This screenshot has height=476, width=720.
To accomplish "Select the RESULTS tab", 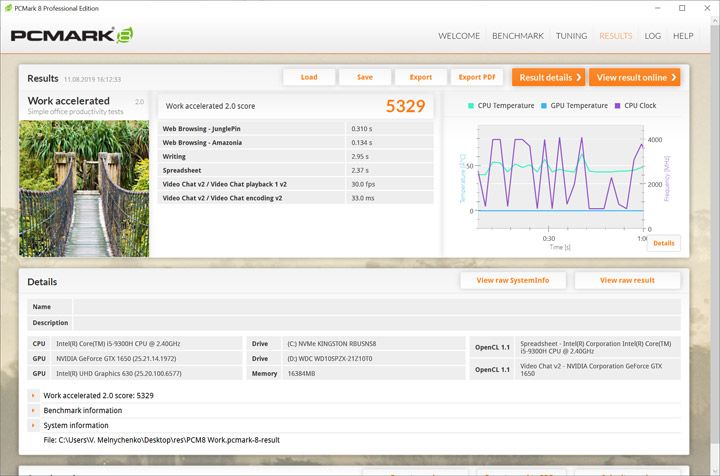I will (x=615, y=36).
